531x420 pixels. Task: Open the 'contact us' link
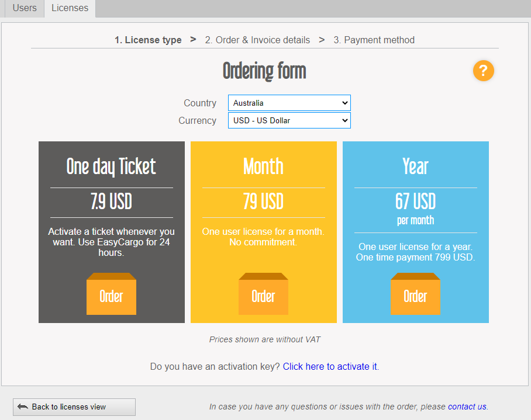pos(467,407)
